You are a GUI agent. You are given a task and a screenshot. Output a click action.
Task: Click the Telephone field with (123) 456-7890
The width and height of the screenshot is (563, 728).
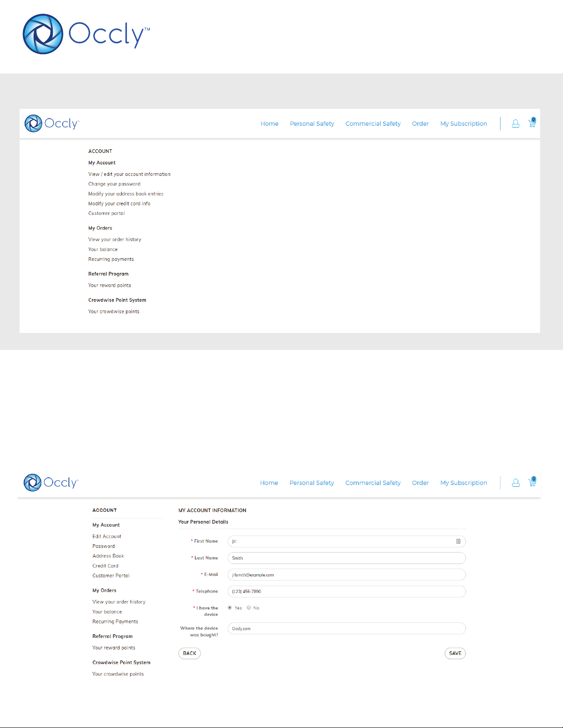tap(347, 592)
